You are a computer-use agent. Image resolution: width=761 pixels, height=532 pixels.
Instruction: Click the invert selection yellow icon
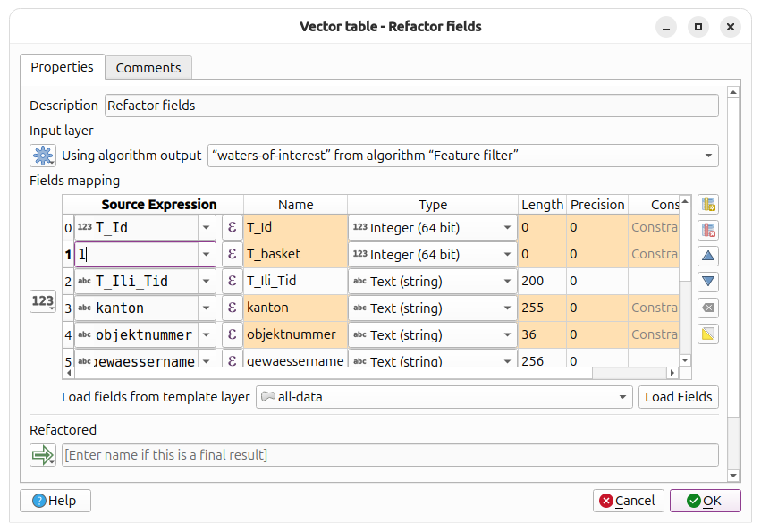point(708,334)
